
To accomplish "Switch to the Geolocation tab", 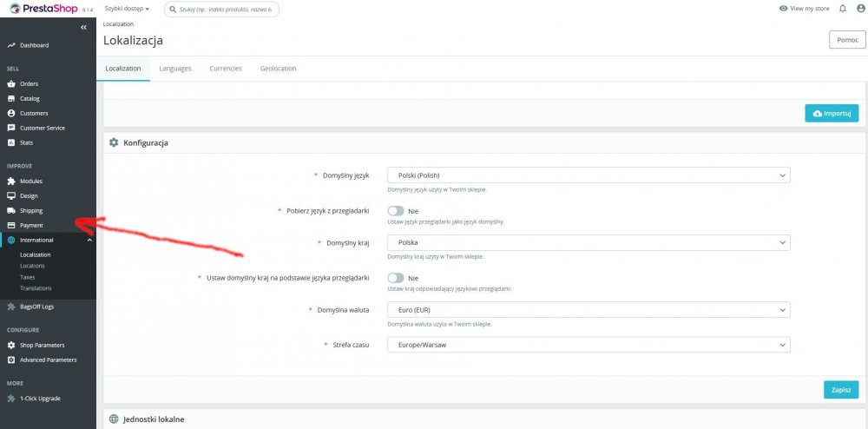I will 278,69.
